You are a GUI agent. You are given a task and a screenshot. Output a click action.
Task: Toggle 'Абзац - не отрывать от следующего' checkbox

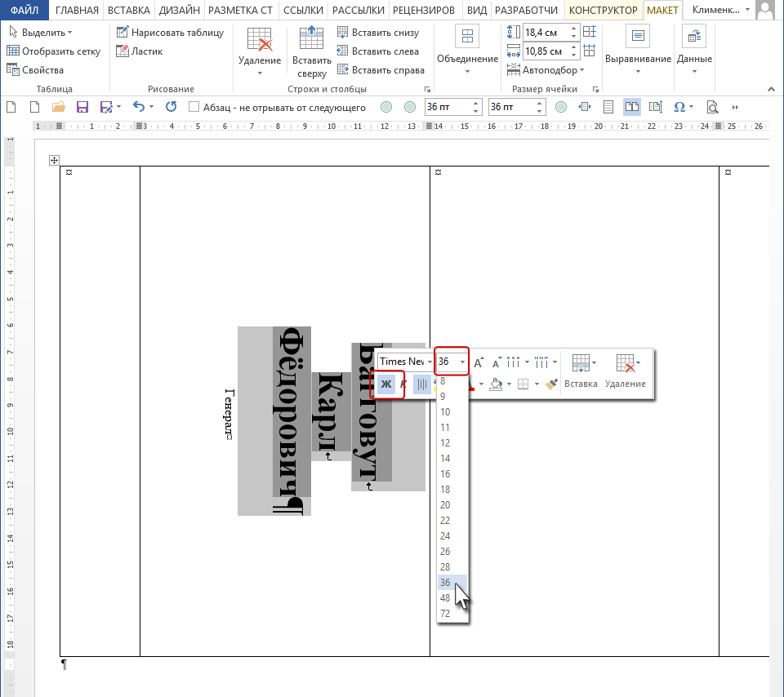pos(194,107)
